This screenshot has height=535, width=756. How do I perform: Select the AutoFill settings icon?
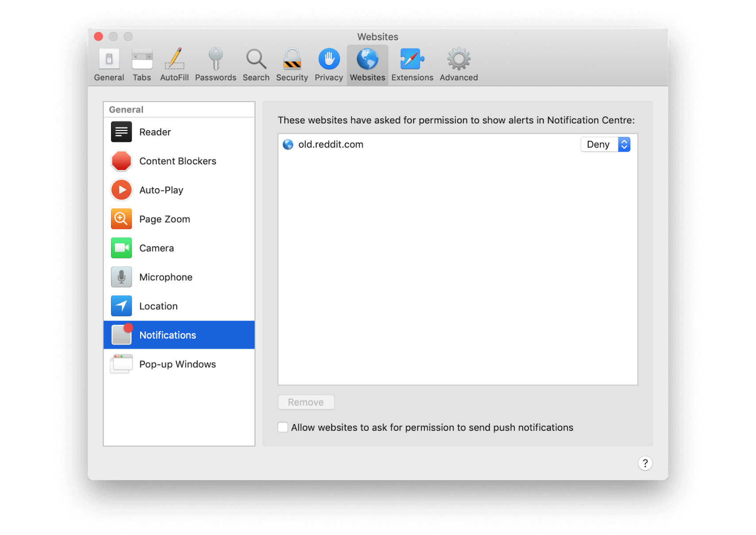point(174,64)
